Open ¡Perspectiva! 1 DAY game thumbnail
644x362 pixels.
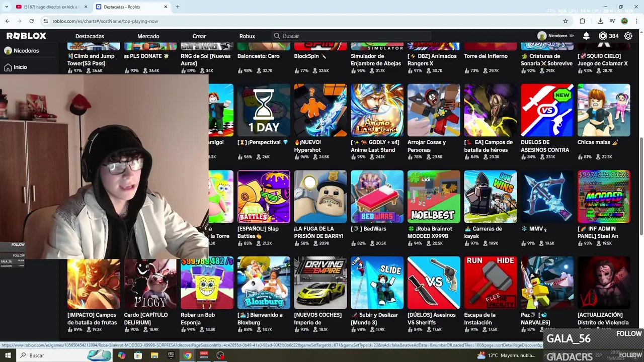tap(264, 110)
